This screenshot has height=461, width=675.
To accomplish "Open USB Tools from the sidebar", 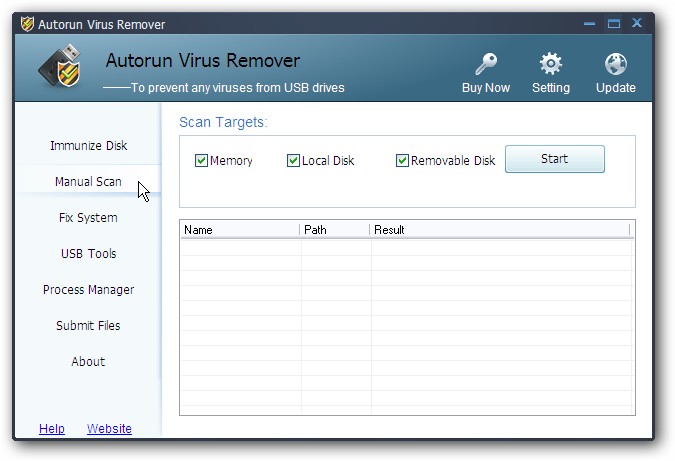I will [88, 254].
